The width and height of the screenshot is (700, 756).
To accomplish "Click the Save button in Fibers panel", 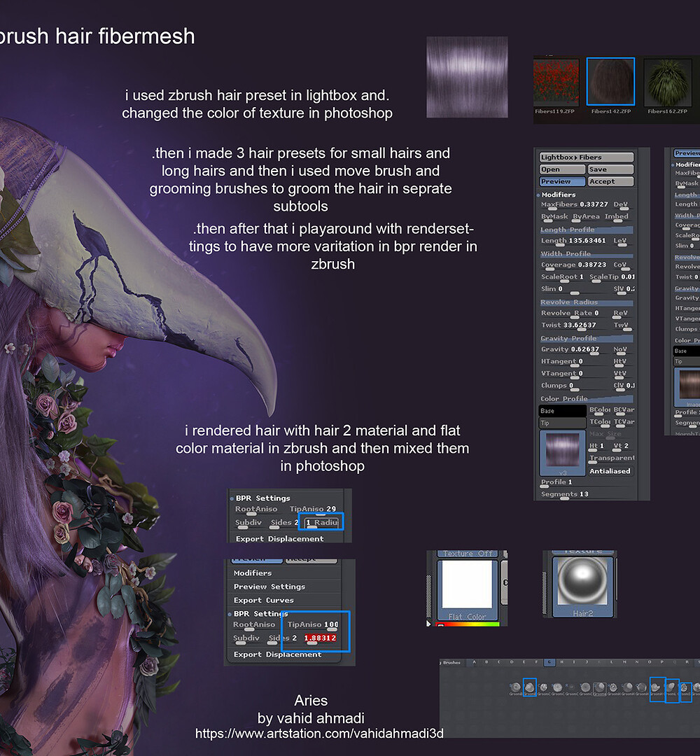I will 610,169.
